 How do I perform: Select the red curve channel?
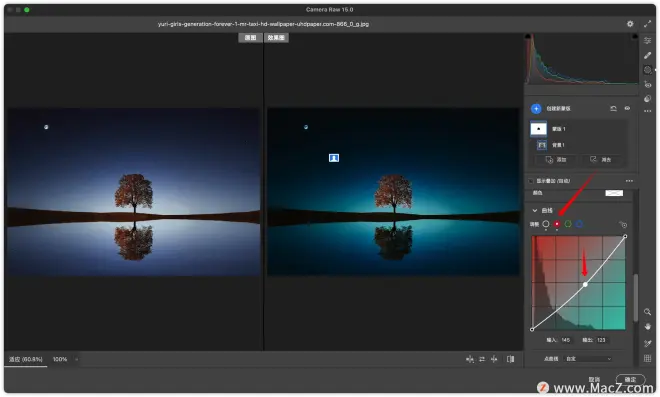click(x=557, y=224)
